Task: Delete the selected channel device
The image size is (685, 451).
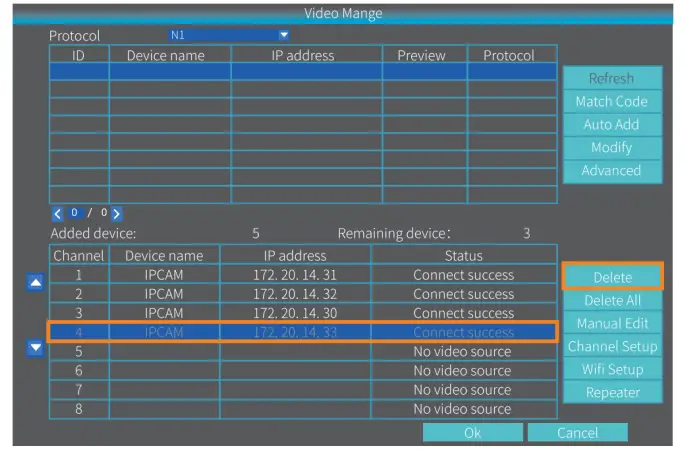Action: (613, 277)
